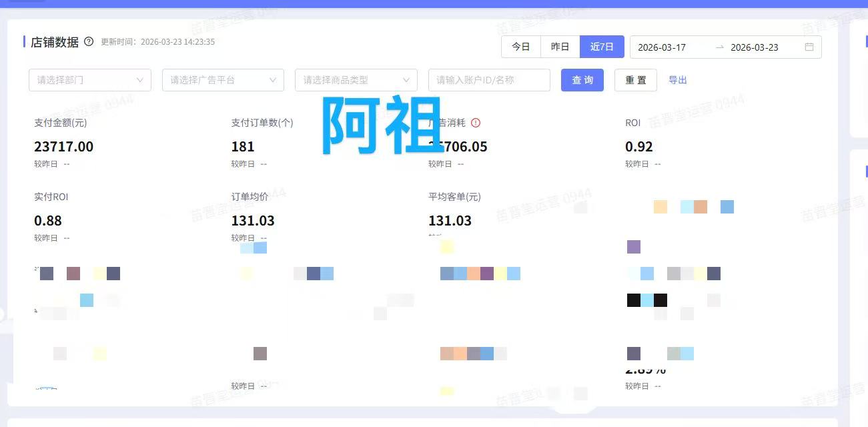Click the 支付订单数 value 181
The height and width of the screenshot is (427, 868).
[x=243, y=147]
